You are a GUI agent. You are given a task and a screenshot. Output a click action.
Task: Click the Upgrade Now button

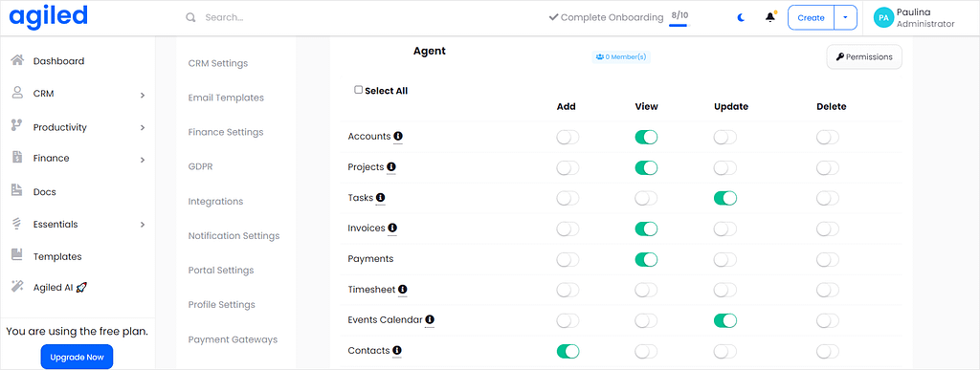coord(77,357)
